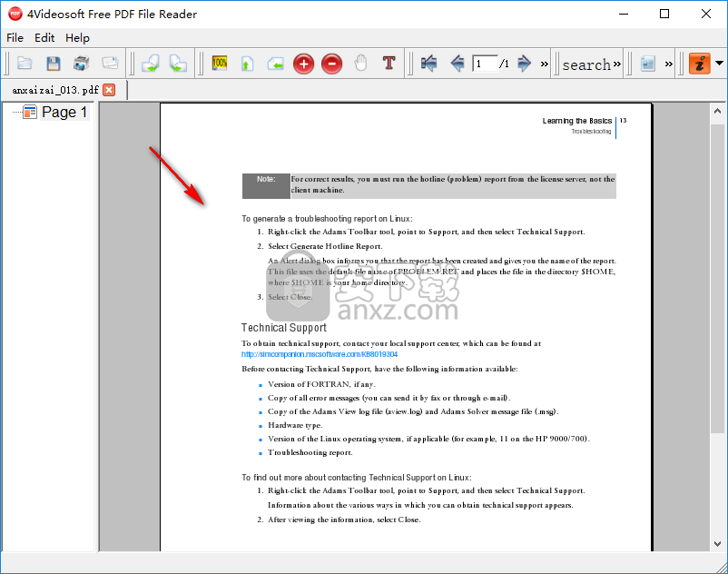Open the Edit menu
This screenshot has width=728, height=574.
[44, 38]
